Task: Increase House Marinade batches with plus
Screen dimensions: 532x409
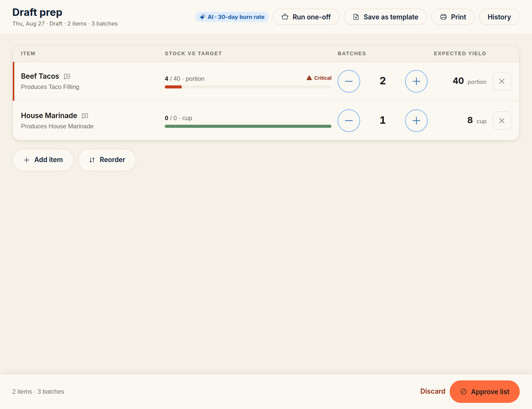Action: [x=416, y=121]
